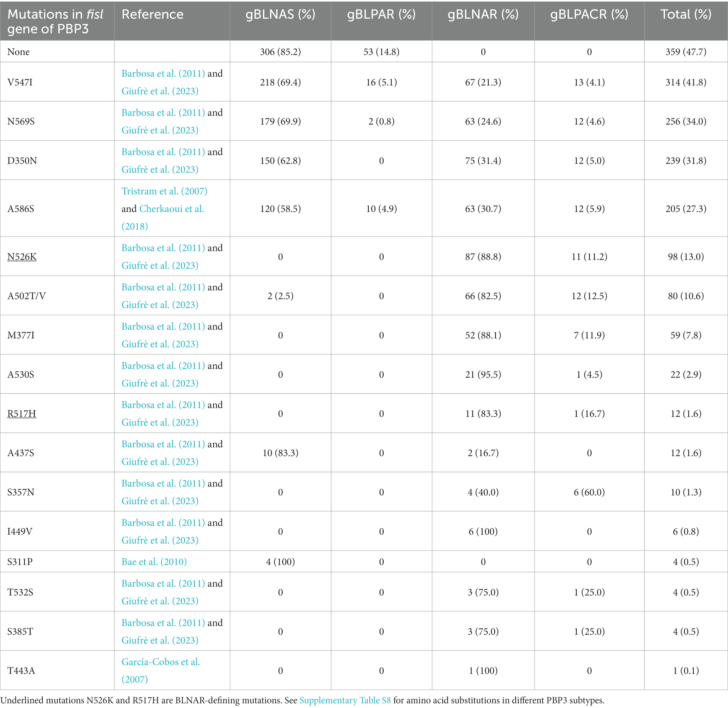Select the underlined N526K mutation
The image size is (728, 708).
22,257
